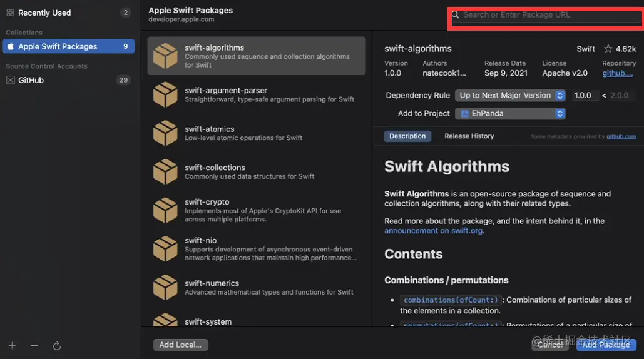The image size is (644, 359).
Task: Click the magnifying glass search icon
Action: tap(455, 15)
